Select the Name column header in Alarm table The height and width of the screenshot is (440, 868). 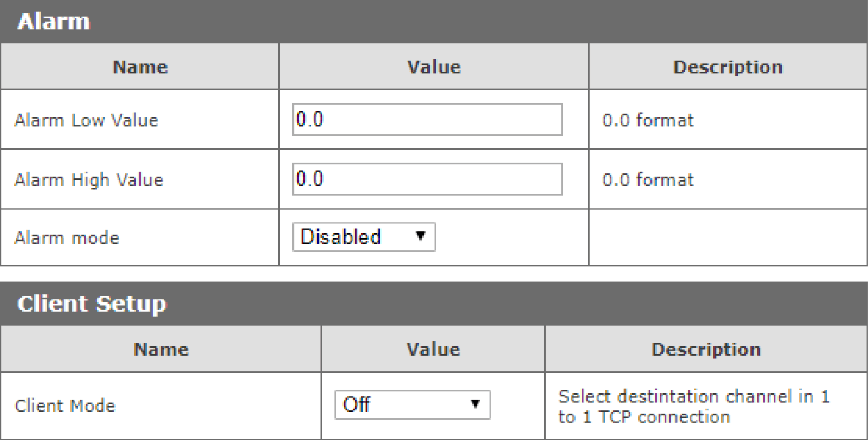[140, 67]
